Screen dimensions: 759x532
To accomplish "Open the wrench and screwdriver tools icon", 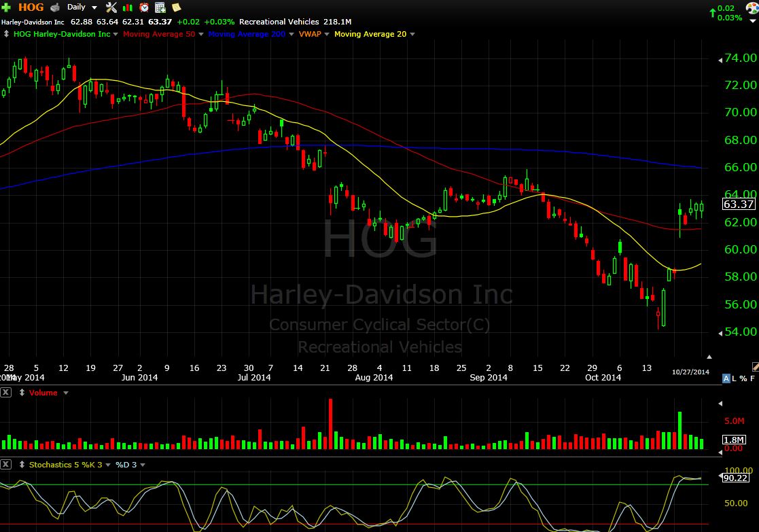I will pos(111,7).
